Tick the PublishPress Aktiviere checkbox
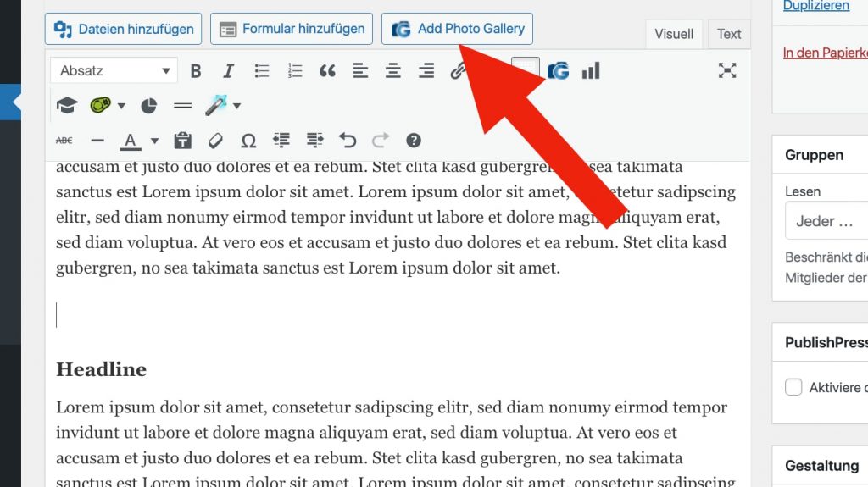Image resolution: width=868 pixels, height=487 pixels. (x=793, y=387)
